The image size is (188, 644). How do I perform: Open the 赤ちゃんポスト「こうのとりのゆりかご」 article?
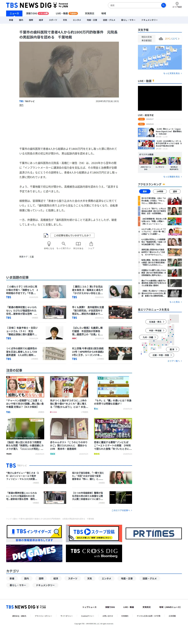[69, 437]
